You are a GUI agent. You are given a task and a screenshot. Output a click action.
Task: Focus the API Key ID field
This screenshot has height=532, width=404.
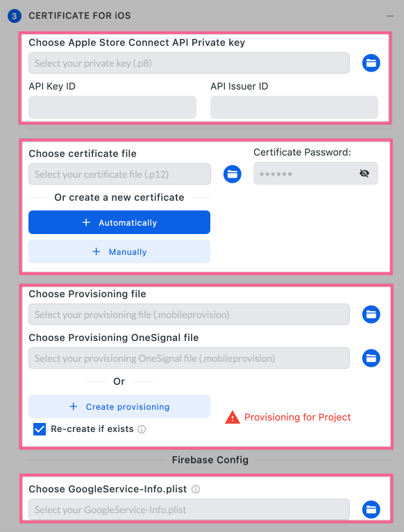[x=112, y=107]
